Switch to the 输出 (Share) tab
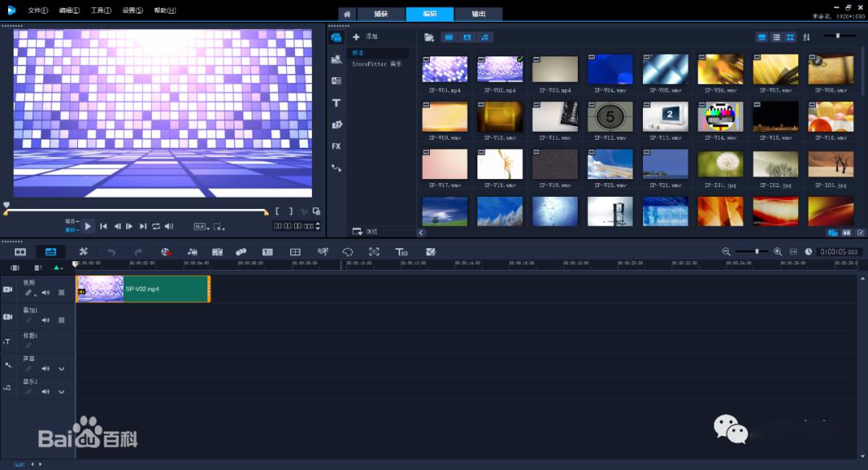868x470 pixels. [478, 14]
